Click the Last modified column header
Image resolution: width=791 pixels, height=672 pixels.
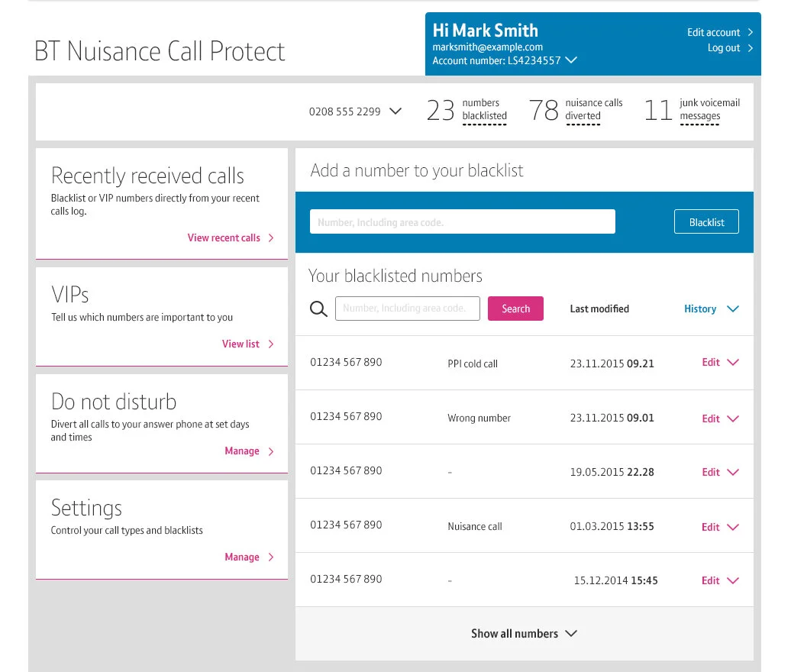pos(599,309)
